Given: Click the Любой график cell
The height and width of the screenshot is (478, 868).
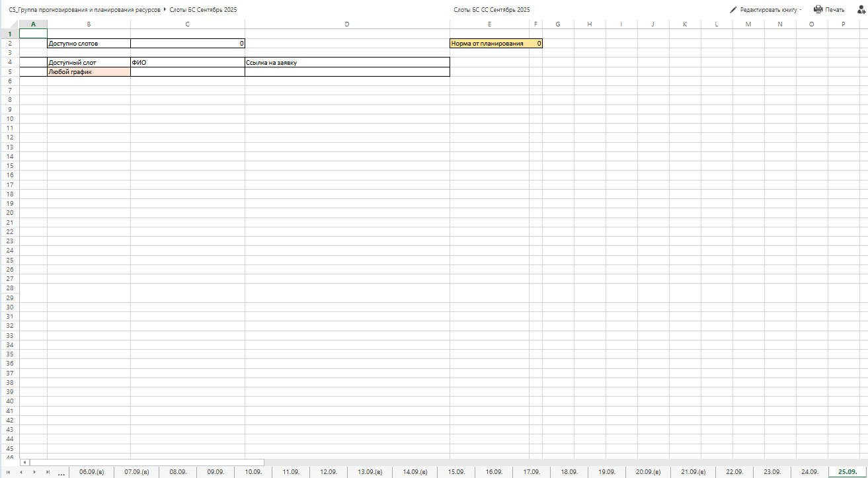Looking at the screenshot, I should (89, 71).
